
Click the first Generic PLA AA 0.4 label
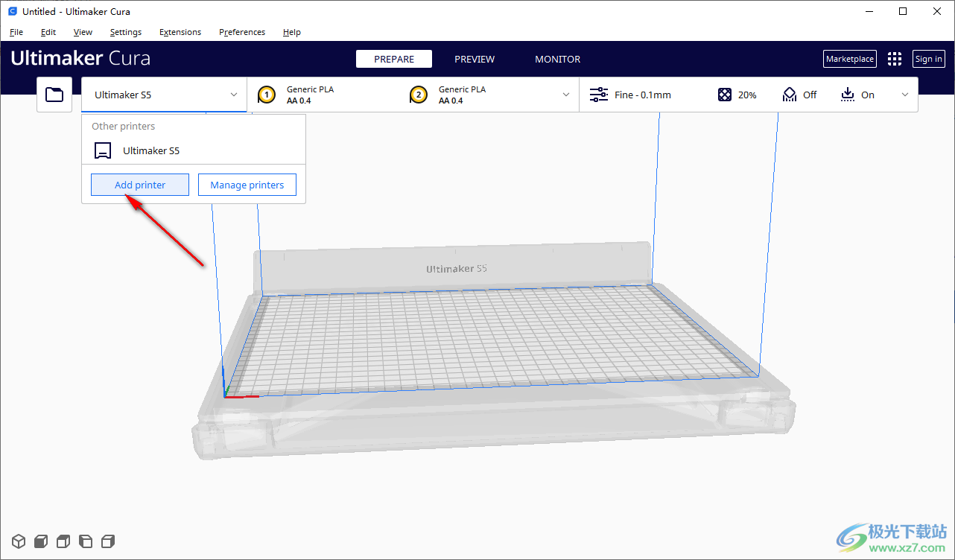310,95
